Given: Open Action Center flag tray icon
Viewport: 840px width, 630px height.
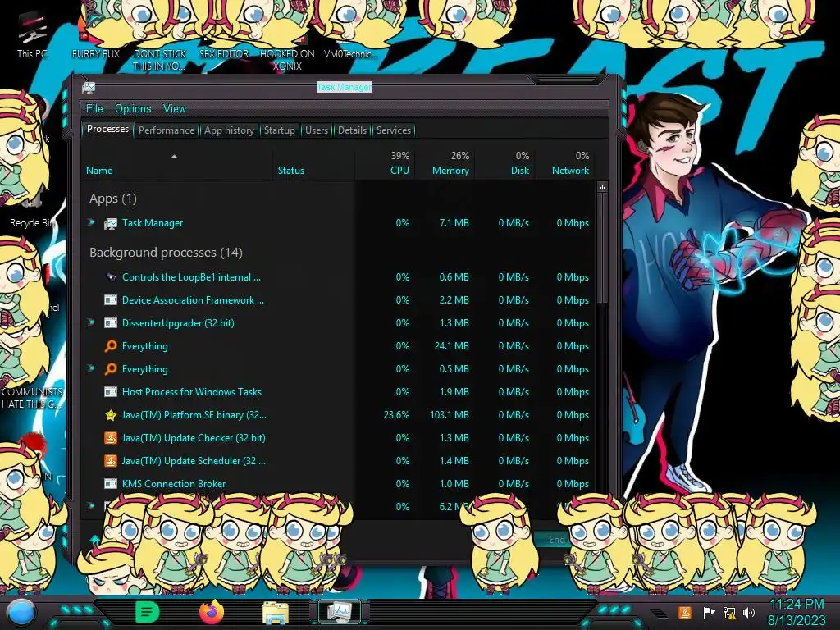Looking at the screenshot, I should [x=708, y=612].
